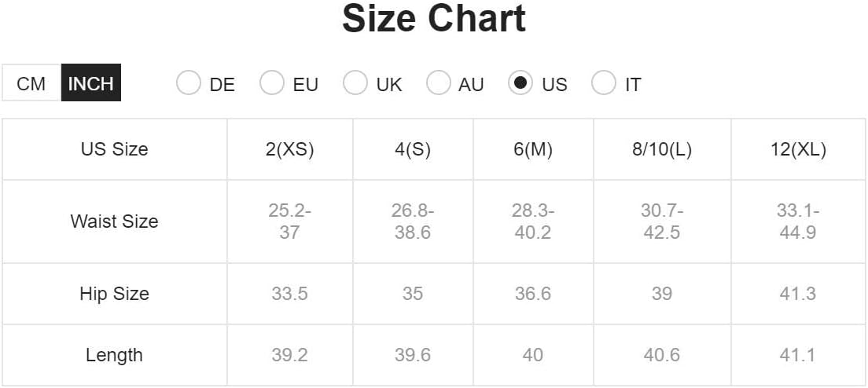Select the US radio button
The height and width of the screenshot is (388, 868).
(x=520, y=83)
